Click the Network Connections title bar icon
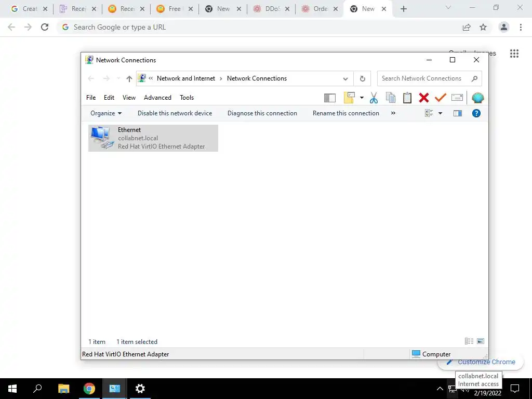 (89, 60)
